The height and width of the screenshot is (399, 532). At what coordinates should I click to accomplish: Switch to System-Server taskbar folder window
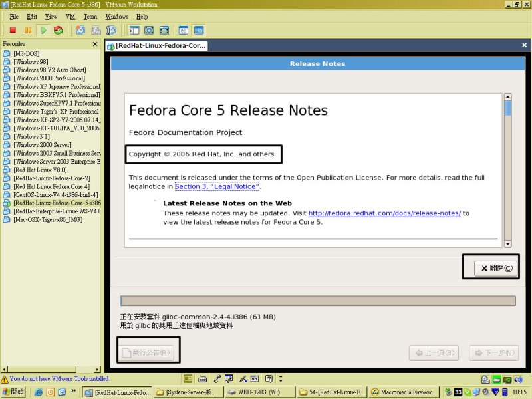pyautogui.click(x=189, y=392)
